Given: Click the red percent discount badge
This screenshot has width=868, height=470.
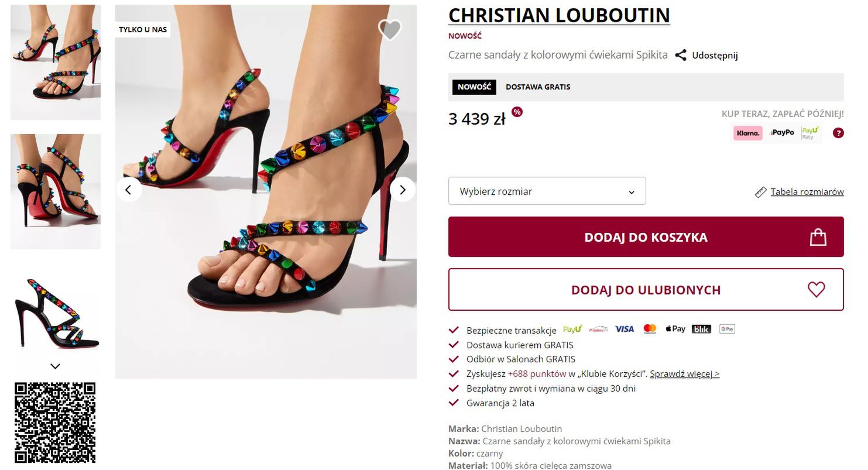Looking at the screenshot, I should 517,112.
